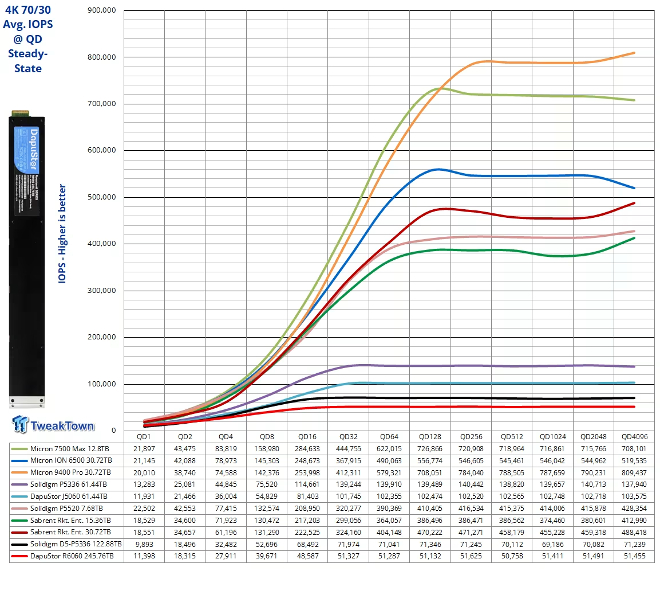The image size is (660, 606).
Task: Click the QD4096 column header
Action: (x=634, y=437)
